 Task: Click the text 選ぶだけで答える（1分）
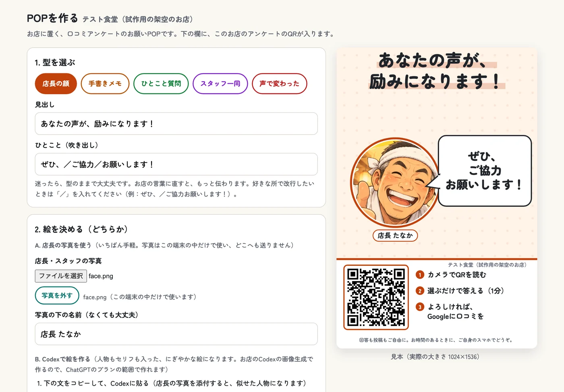(x=466, y=291)
